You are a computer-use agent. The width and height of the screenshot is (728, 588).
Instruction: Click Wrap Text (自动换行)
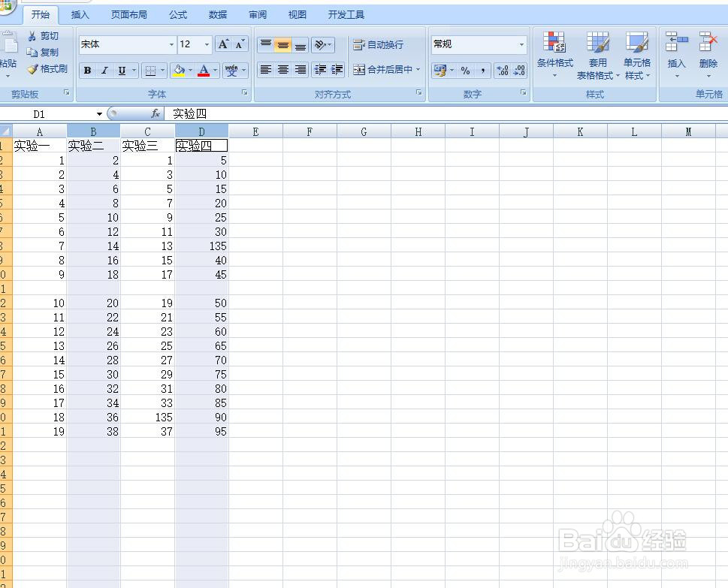(x=379, y=44)
